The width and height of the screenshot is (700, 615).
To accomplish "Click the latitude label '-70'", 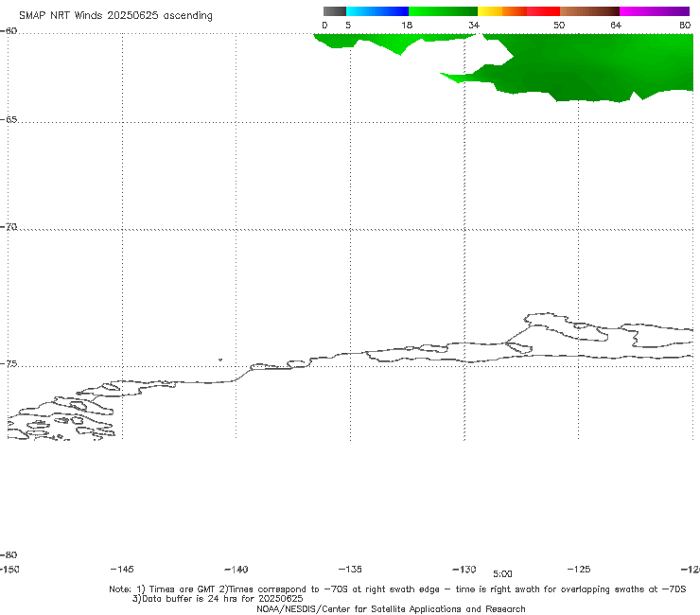I will tap(9, 227).
